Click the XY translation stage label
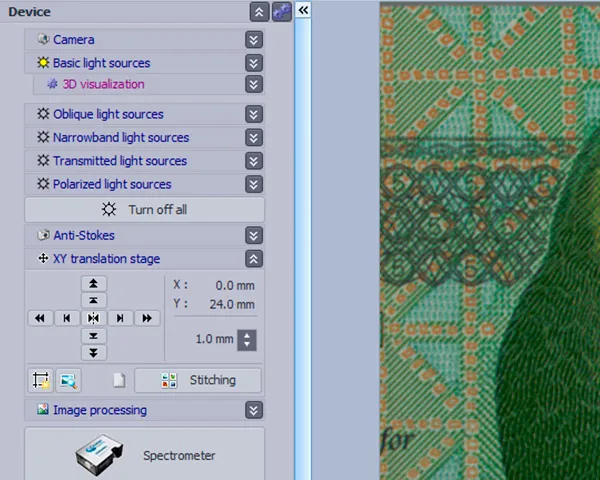 point(106,259)
